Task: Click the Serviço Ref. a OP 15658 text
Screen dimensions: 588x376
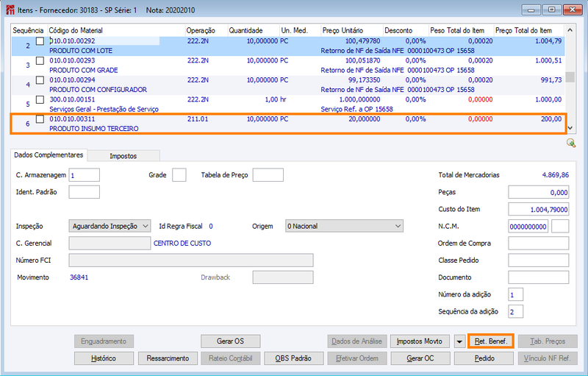Action: 356,109
